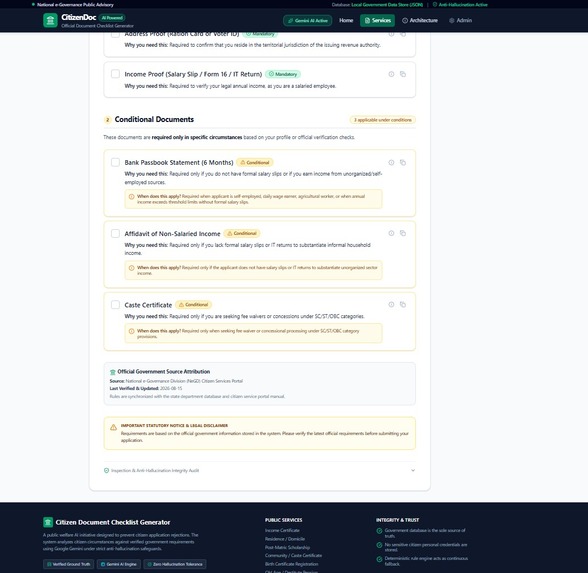Copy the Affidavit of Non-Salaried Income entry

[x=403, y=233]
